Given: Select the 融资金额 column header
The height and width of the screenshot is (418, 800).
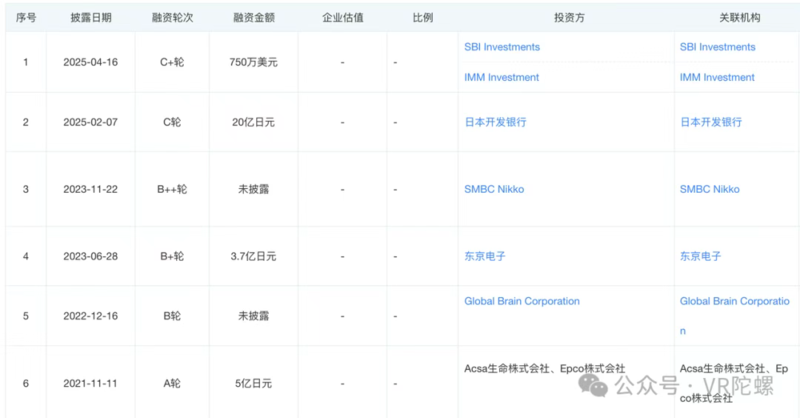Looking at the screenshot, I should (x=252, y=18).
